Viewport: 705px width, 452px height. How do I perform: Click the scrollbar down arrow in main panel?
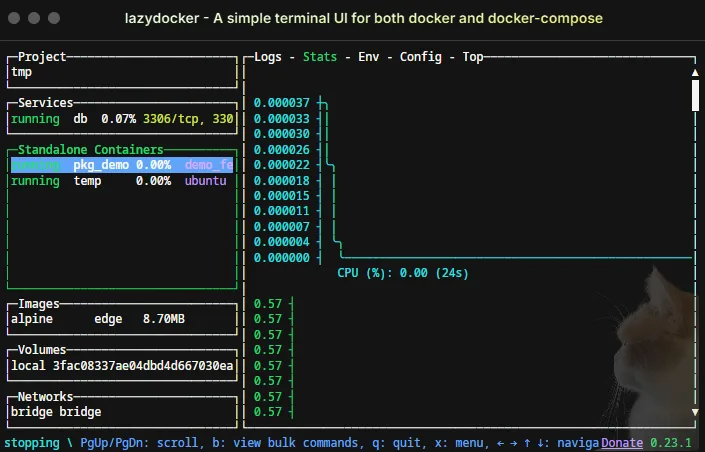pos(695,411)
